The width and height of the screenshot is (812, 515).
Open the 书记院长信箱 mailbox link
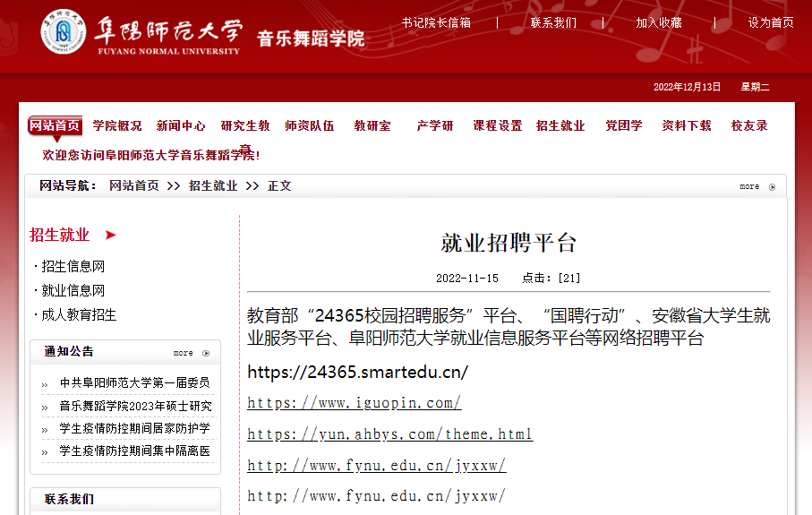pyautogui.click(x=436, y=22)
